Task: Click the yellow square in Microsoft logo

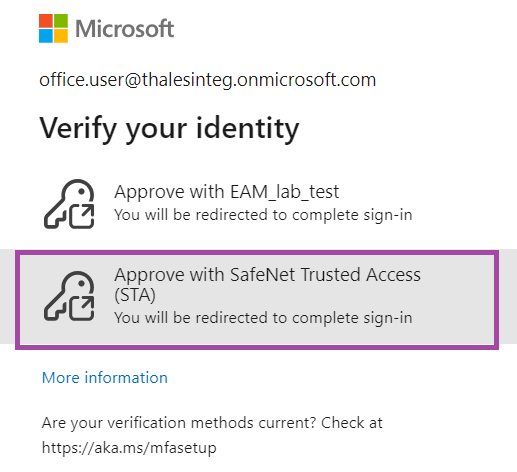Action: pyautogui.click(x=61, y=36)
